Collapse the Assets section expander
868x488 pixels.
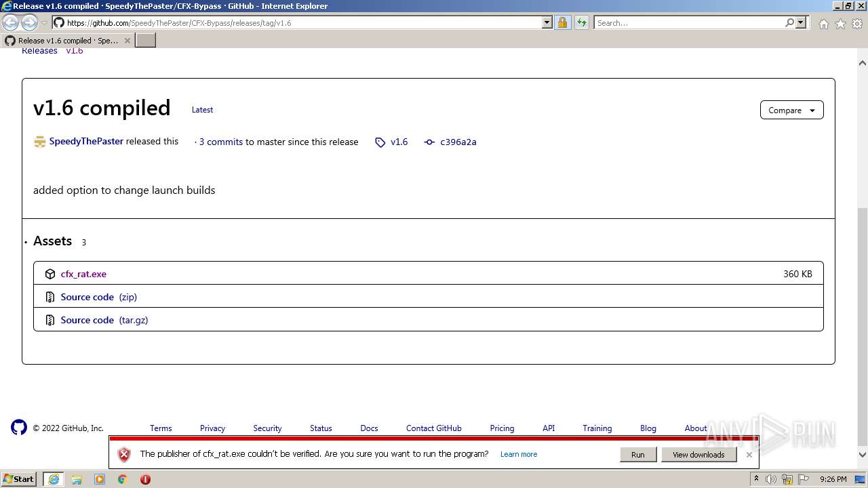(26, 242)
